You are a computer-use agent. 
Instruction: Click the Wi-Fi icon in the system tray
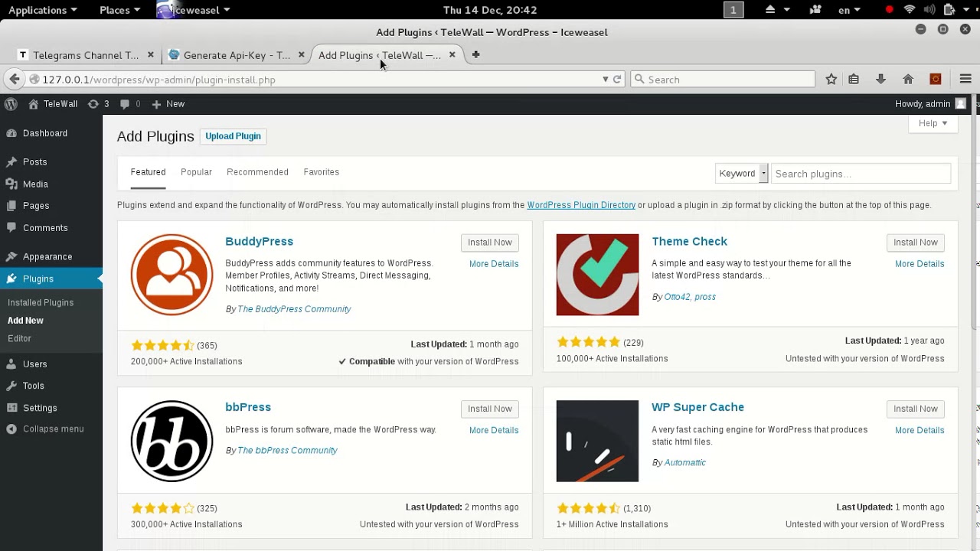click(910, 10)
